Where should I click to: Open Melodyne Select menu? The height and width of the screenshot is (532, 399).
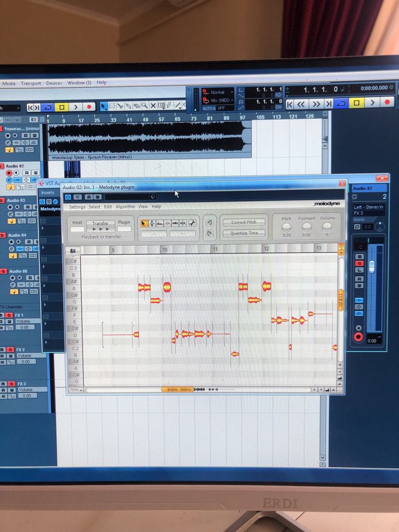[94, 206]
